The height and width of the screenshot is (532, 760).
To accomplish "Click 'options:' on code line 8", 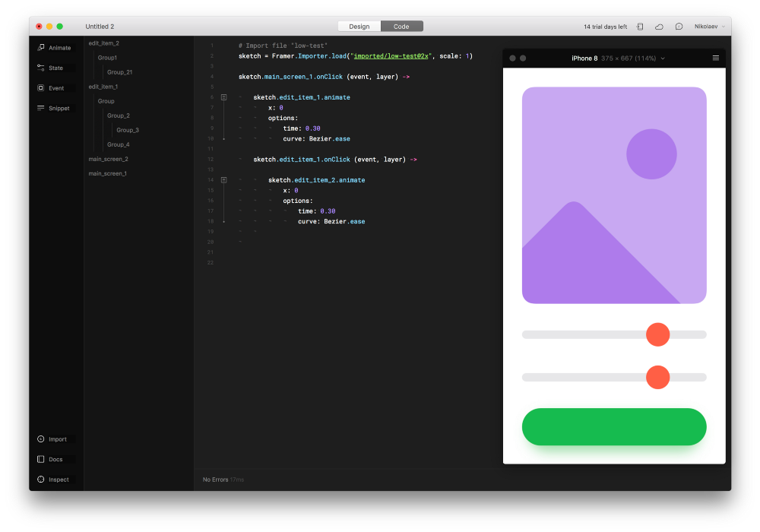I will point(283,119).
